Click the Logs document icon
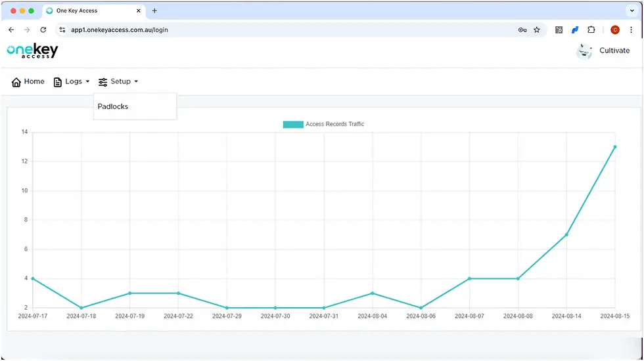The height and width of the screenshot is (361, 644). 58,82
